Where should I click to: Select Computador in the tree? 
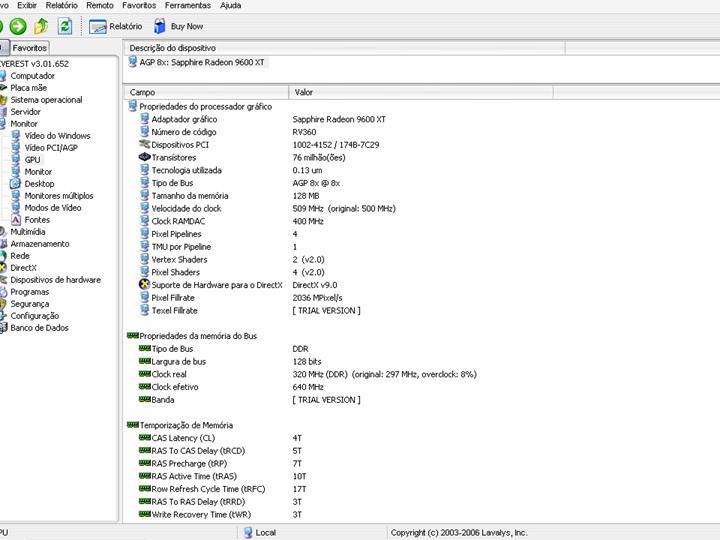coord(32,76)
